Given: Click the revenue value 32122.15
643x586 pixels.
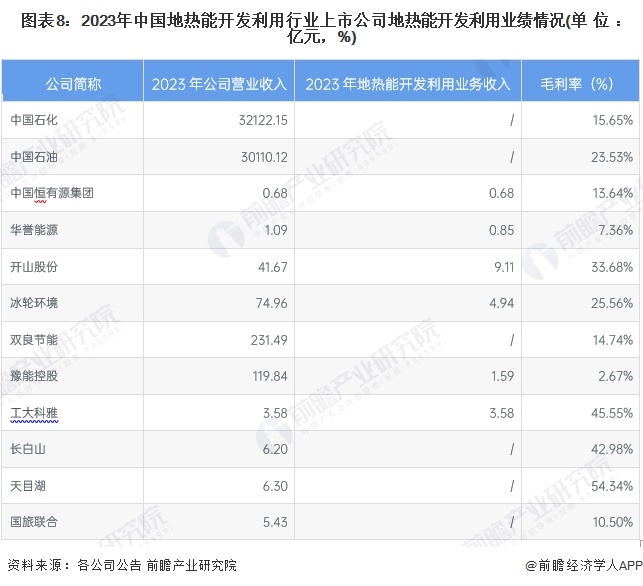Looking at the screenshot, I should tap(263, 120).
